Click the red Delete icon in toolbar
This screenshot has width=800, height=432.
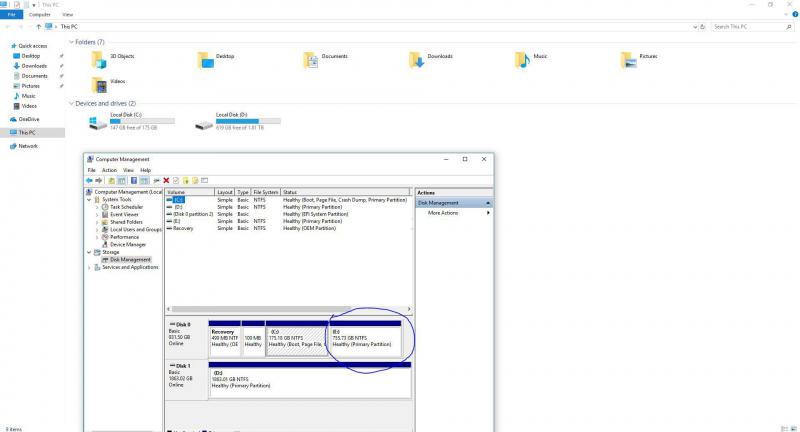pyautogui.click(x=166, y=180)
